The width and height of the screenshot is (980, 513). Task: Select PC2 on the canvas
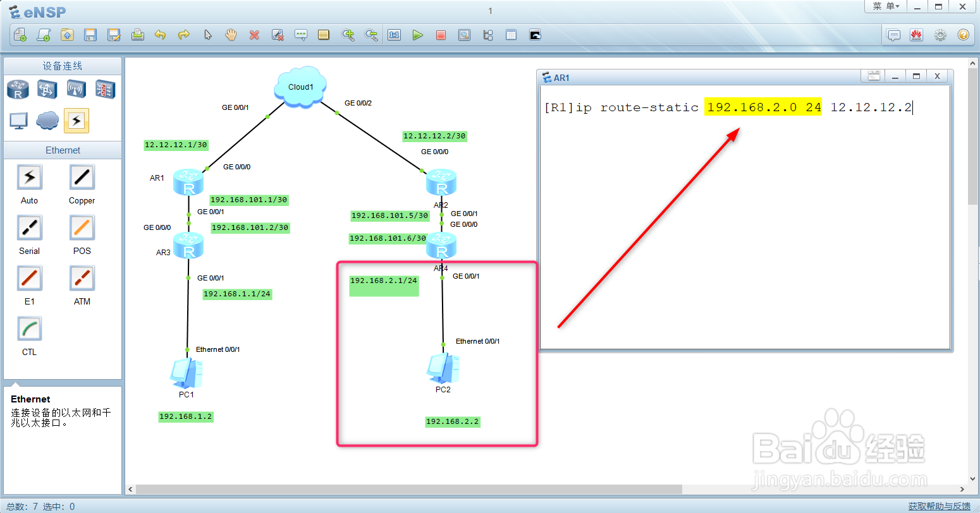coord(443,368)
